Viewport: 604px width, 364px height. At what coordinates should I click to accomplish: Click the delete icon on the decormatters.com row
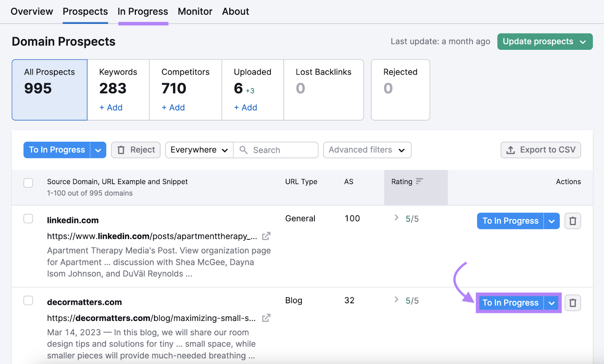[x=573, y=303]
